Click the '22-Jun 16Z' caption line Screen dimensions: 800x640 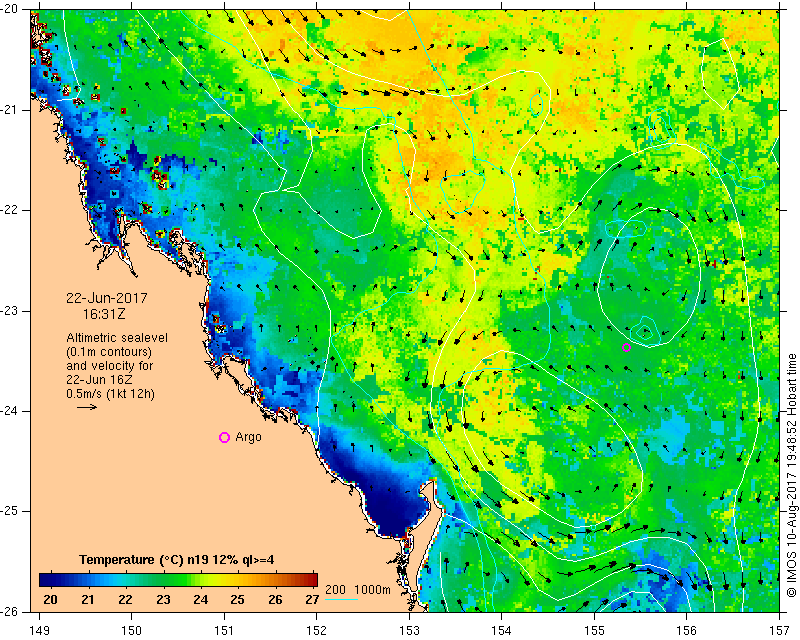tap(99, 380)
